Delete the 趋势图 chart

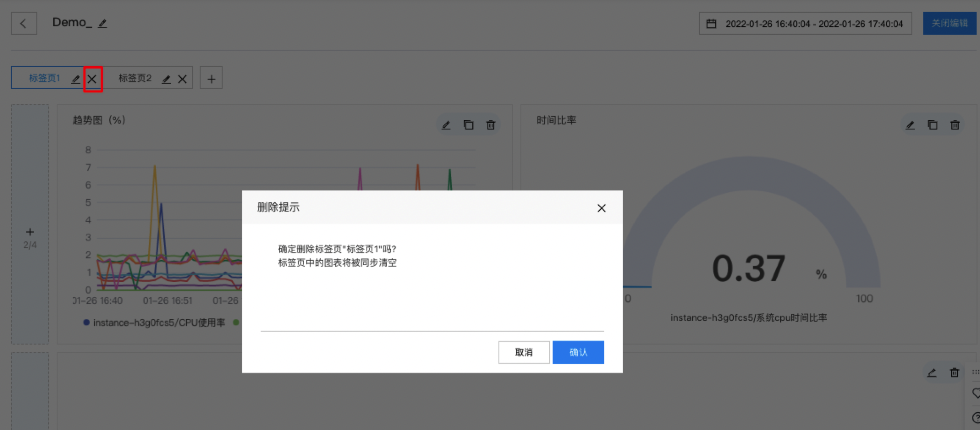491,125
